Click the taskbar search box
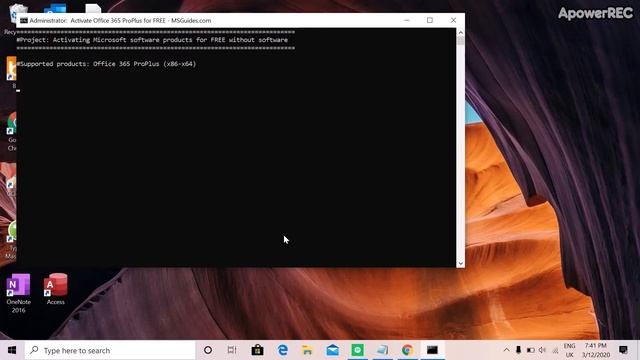Screen dimensions: 640x360 pyautogui.click(x=110, y=350)
